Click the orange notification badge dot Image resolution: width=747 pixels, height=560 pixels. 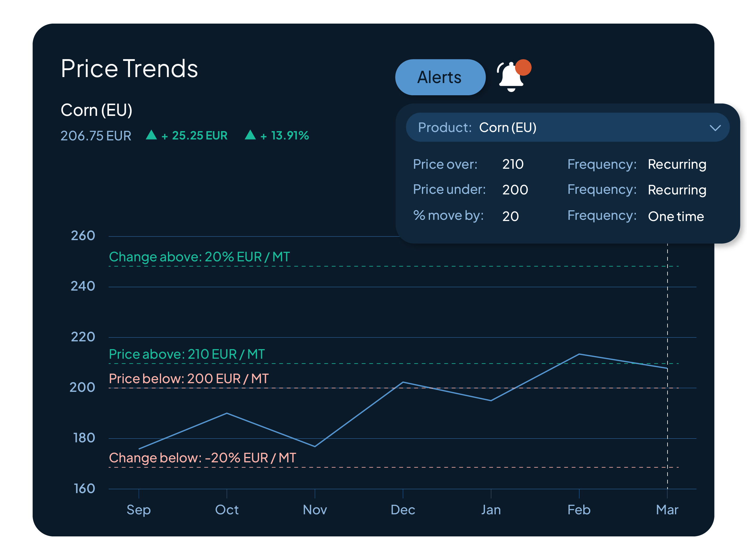523,67
